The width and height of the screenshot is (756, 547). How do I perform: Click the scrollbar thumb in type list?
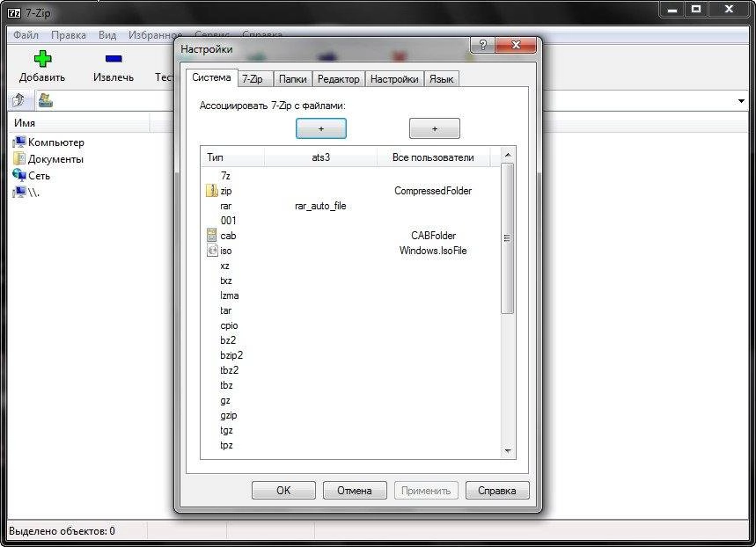click(x=507, y=238)
